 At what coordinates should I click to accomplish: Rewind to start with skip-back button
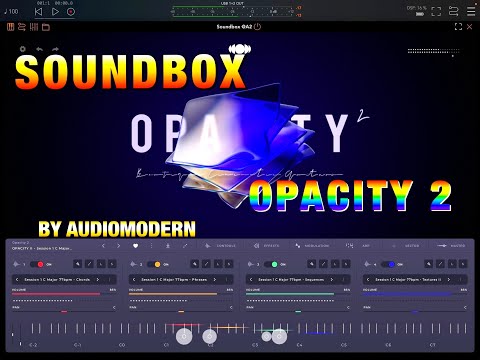pos(39,12)
